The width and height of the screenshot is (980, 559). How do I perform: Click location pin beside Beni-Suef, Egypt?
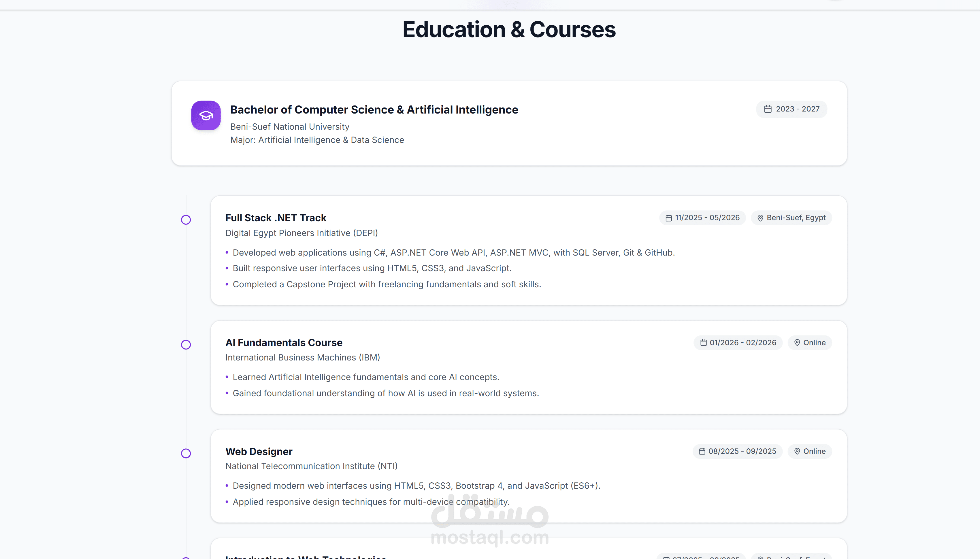760,218
